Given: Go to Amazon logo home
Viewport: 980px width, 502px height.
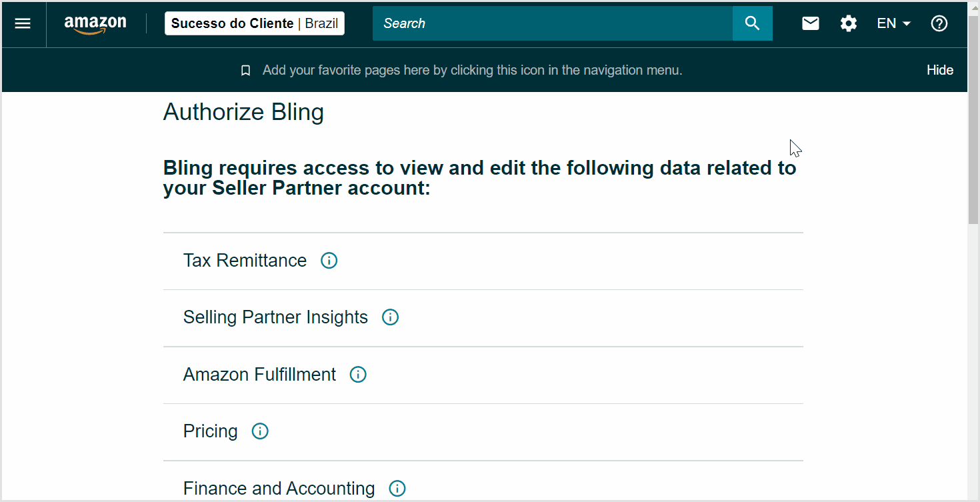Looking at the screenshot, I should click(x=95, y=24).
